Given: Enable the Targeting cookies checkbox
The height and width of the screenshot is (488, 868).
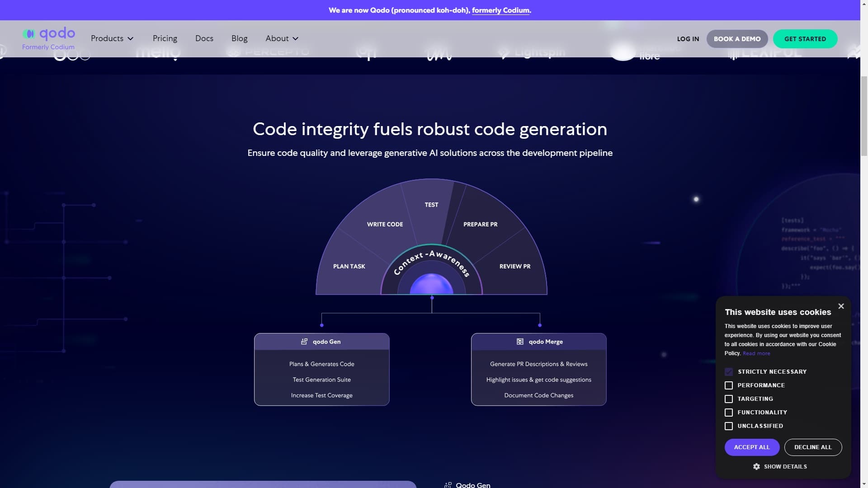Looking at the screenshot, I should click(729, 399).
